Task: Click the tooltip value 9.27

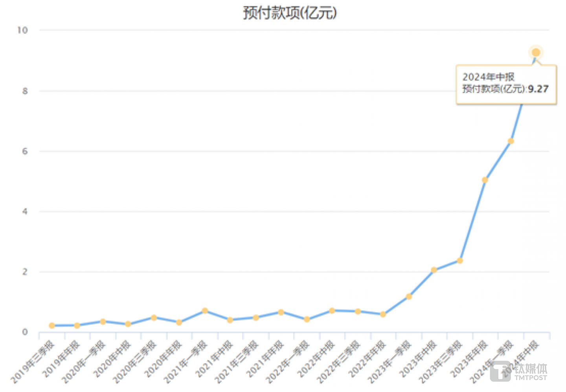Action: tap(538, 89)
